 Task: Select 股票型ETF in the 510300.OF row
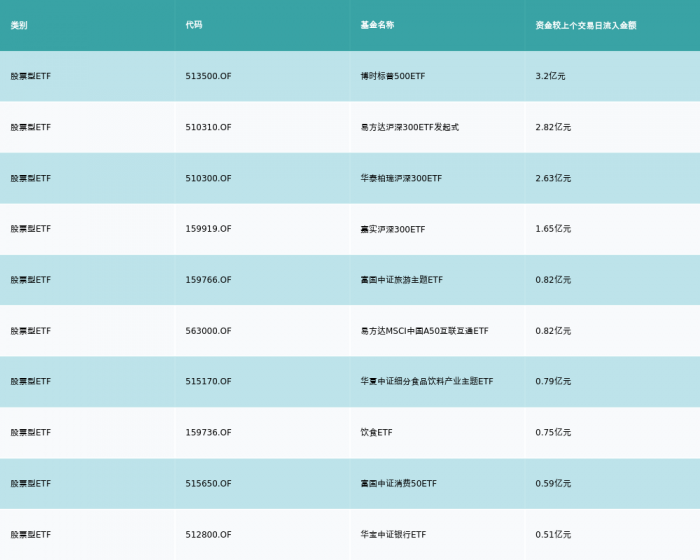tap(31, 178)
